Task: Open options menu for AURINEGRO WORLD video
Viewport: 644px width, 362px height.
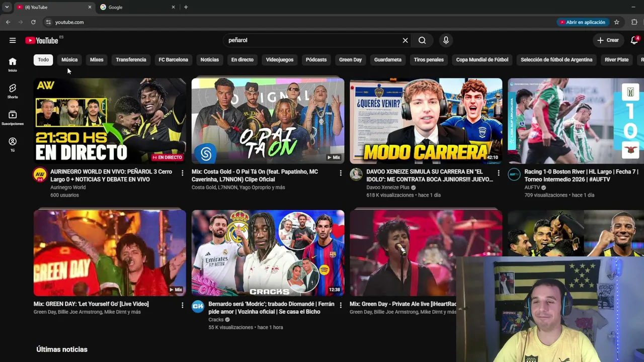Action: click(182, 173)
